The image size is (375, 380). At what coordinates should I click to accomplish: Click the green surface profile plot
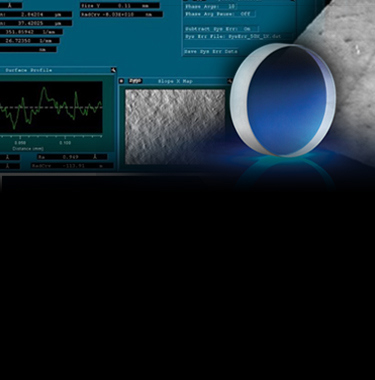tap(51, 107)
